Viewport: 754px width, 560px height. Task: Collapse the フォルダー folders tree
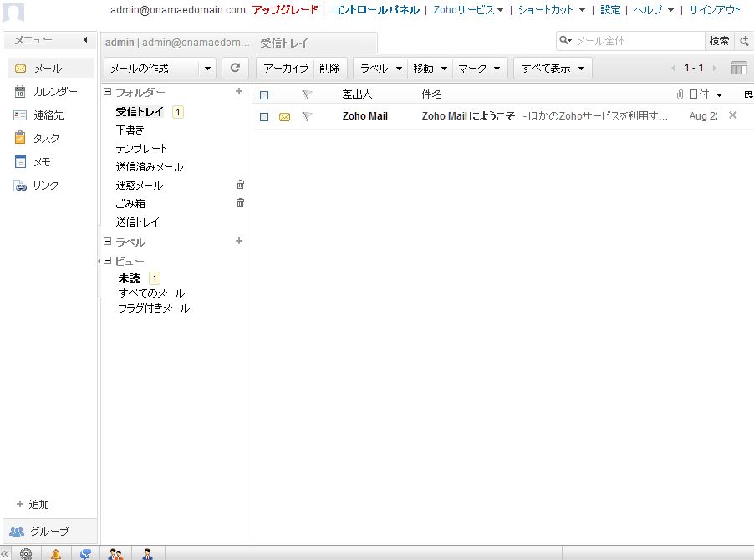[108, 91]
